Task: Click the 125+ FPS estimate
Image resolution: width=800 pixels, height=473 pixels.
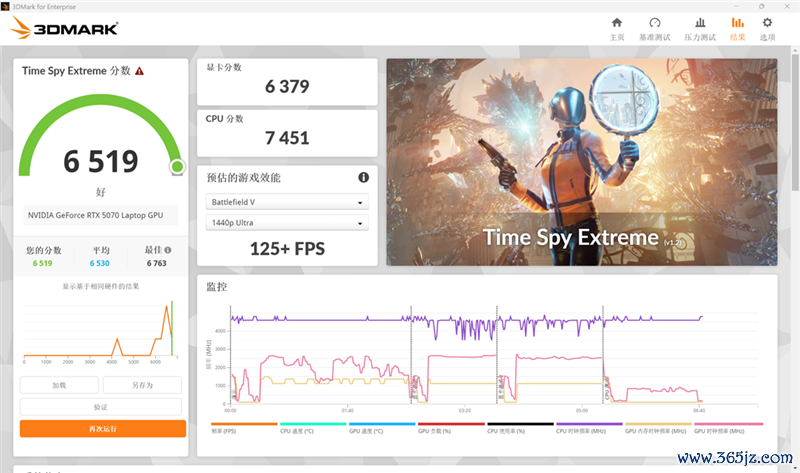Action: click(287, 249)
